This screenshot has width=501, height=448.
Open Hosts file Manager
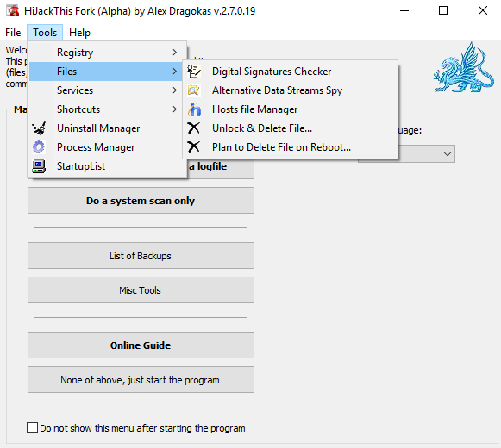click(x=291, y=109)
